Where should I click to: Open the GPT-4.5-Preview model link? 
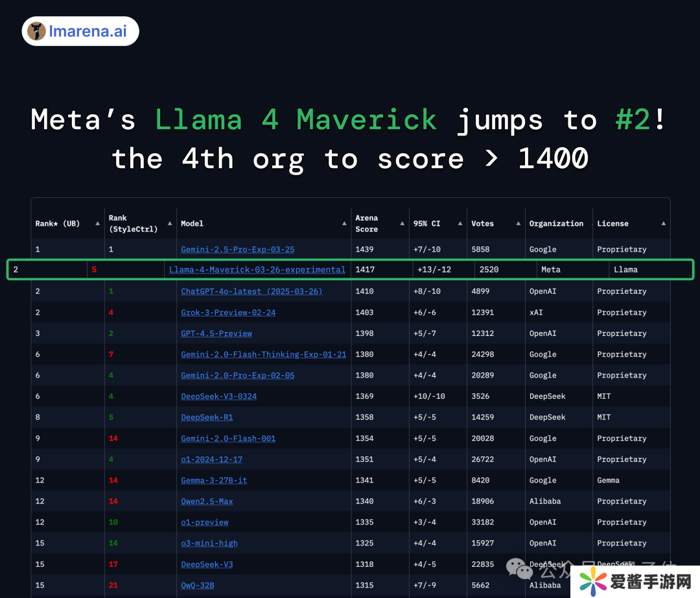tap(216, 333)
